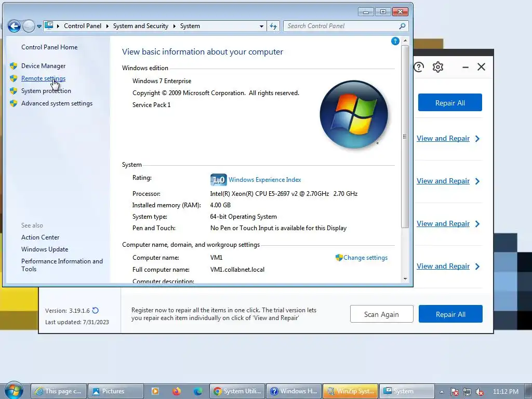The height and width of the screenshot is (399, 532).
Task: Expand arrow after System and Security breadcrumb
Action: click(x=174, y=26)
